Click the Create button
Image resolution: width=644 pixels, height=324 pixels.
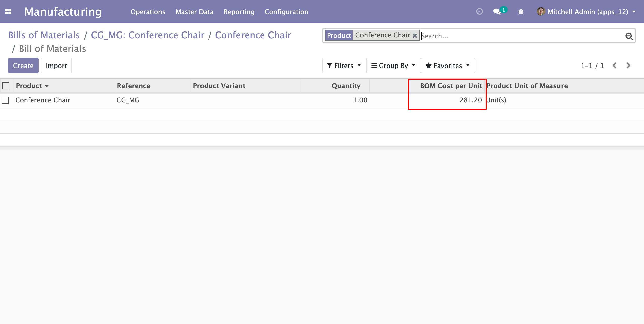(23, 66)
